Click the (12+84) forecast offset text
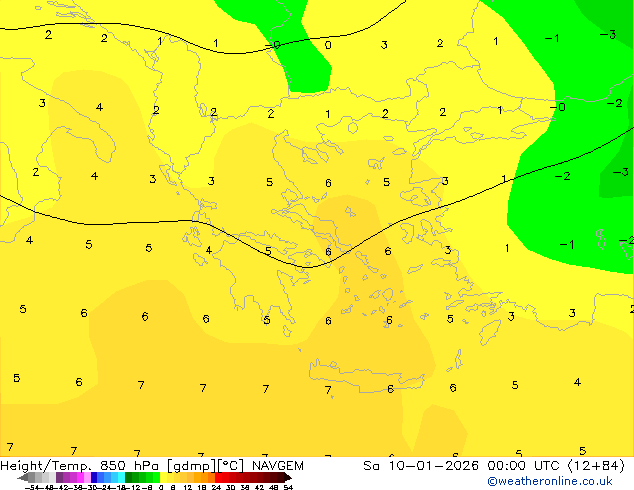The width and height of the screenshot is (634, 490). tap(596, 466)
